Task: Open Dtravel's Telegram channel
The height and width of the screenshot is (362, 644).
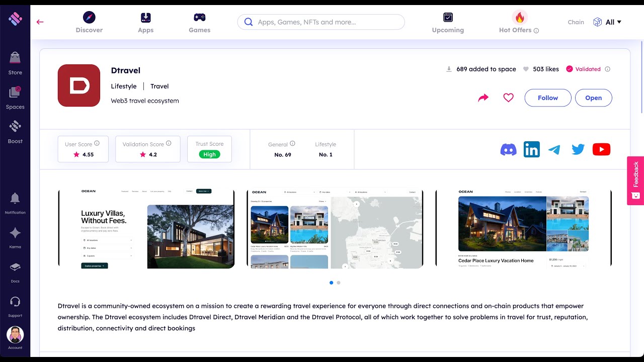Action: [x=554, y=149]
